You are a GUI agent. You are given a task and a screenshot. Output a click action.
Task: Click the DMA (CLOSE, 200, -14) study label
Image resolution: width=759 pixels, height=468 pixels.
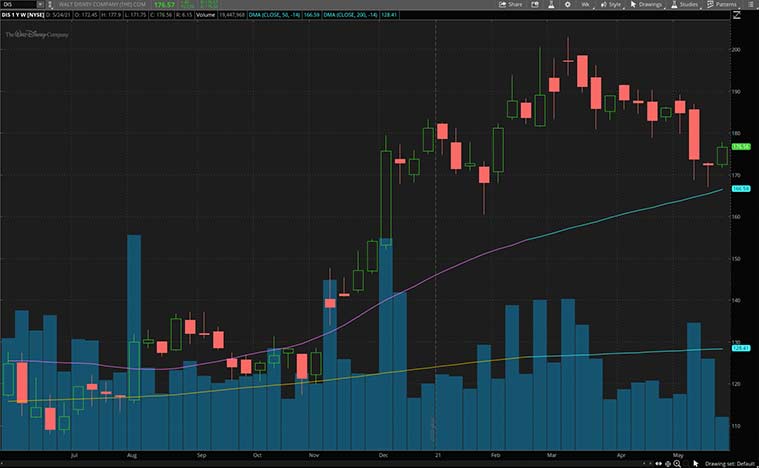350,15
